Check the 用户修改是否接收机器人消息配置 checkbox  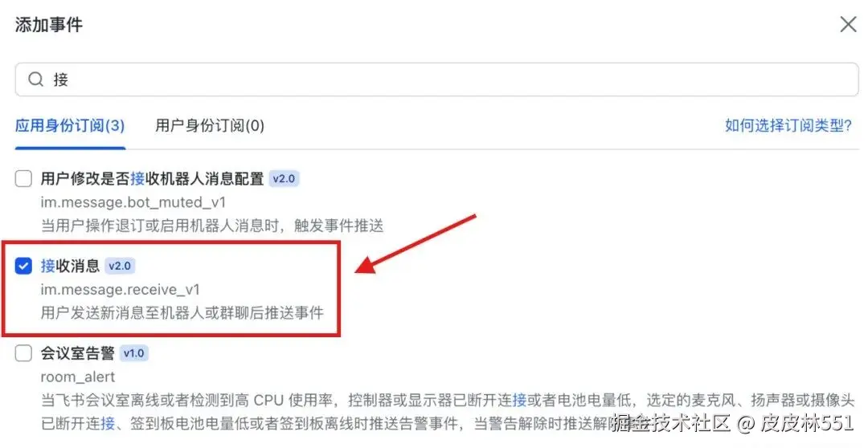[x=23, y=179]
